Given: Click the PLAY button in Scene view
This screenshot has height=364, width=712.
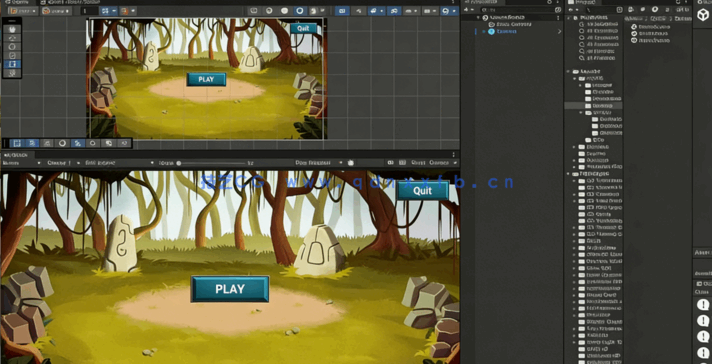Looking at the screenshot, I should click(206, 79).
